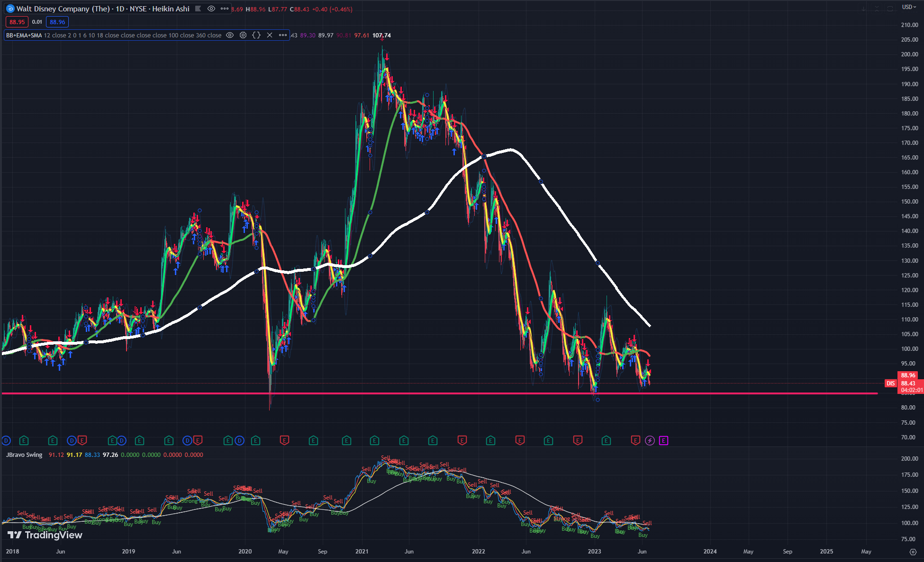
Task: Click the Walt Disney symbol logo icon
Action: 10,9
